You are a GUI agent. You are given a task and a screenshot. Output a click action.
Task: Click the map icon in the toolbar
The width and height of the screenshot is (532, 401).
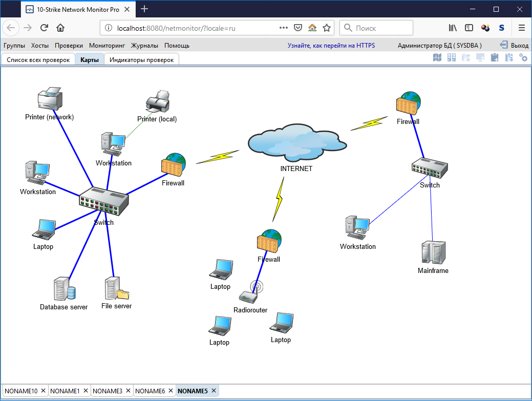(437, 58)
